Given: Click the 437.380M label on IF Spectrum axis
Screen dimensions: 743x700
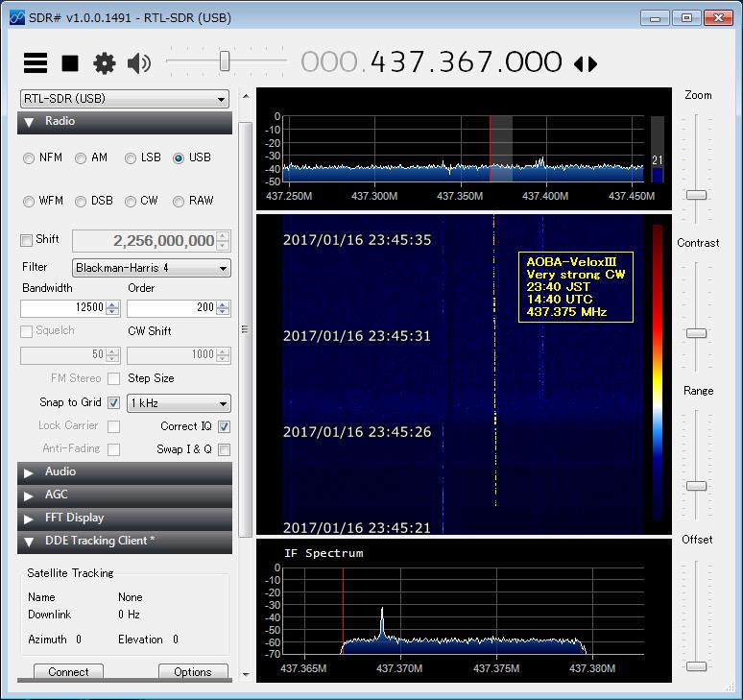Looking at the screenshot, I should [x=592, y=668].
